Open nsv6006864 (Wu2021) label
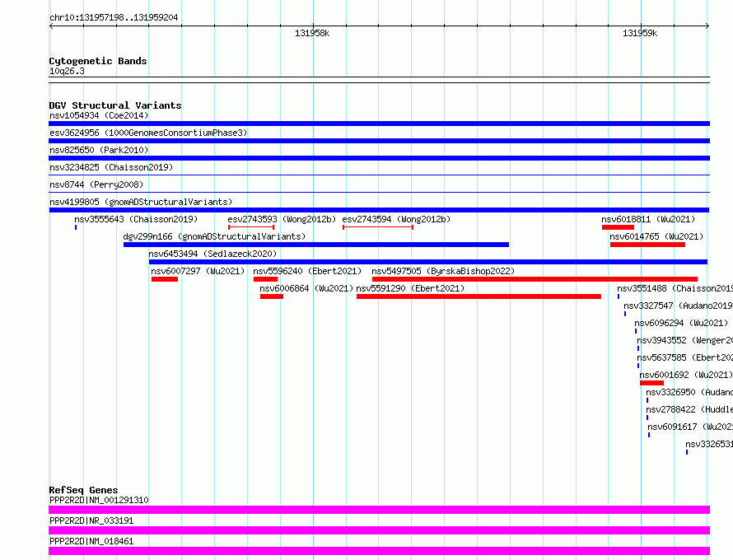The image size is (733, 560). point(306,288)
